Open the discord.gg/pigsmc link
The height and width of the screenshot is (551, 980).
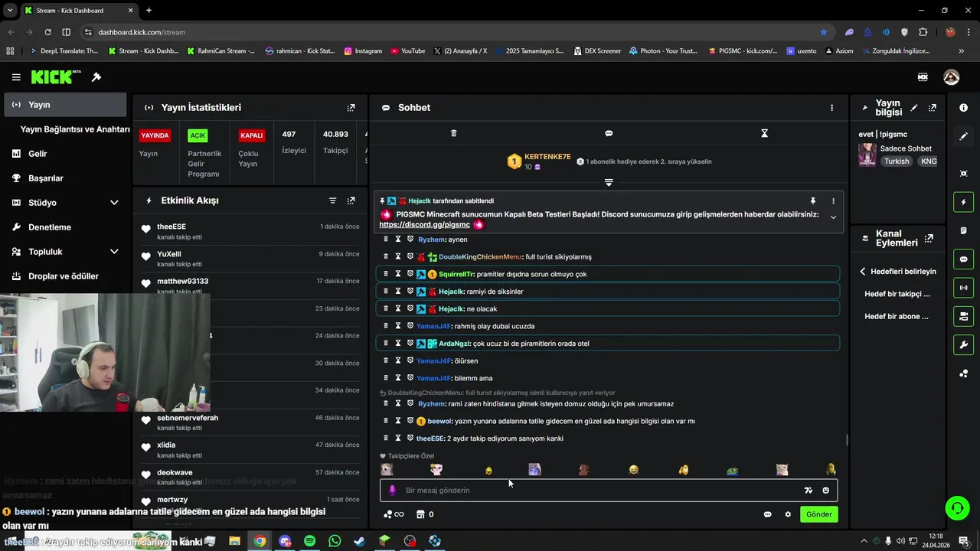pos(424,225)
